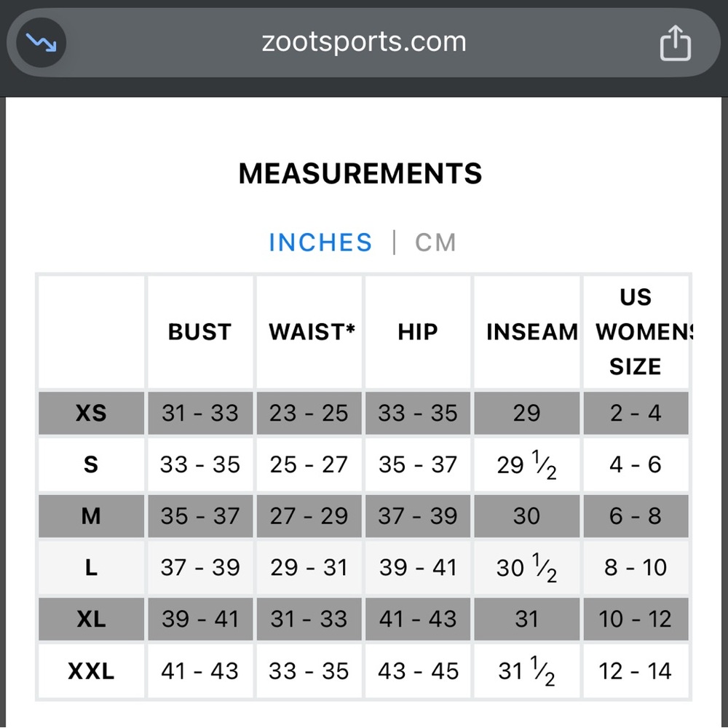Click the WAIST* column header
The height and width of the screenshot is (728, 728).
coord(312,332)
